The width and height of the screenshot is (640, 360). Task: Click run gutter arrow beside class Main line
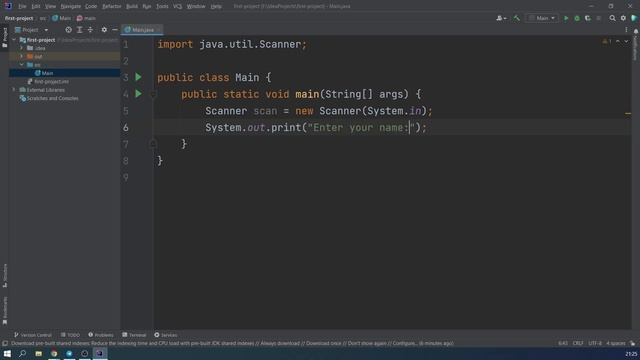138,77
